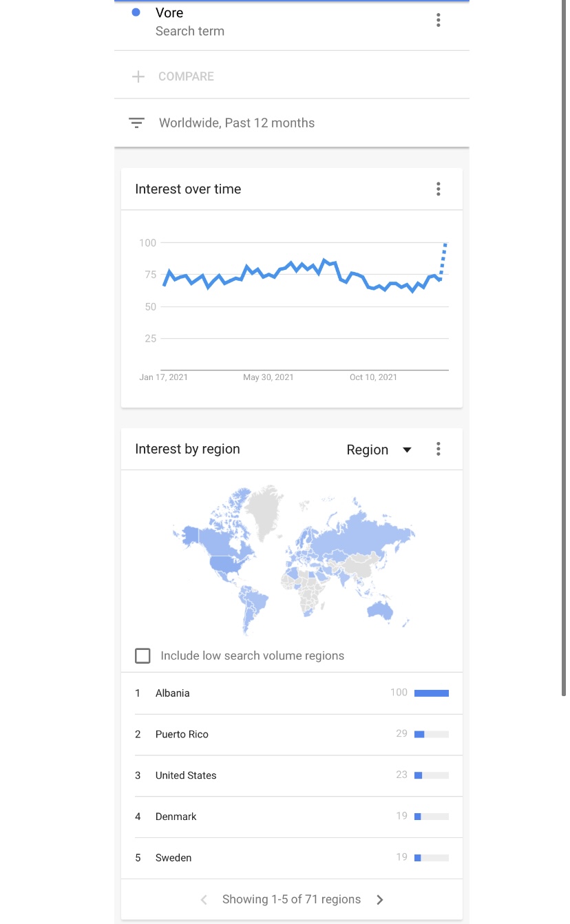Add a COMPARE search term
Viewport: 570px width, 924px height.
[186, 76]
